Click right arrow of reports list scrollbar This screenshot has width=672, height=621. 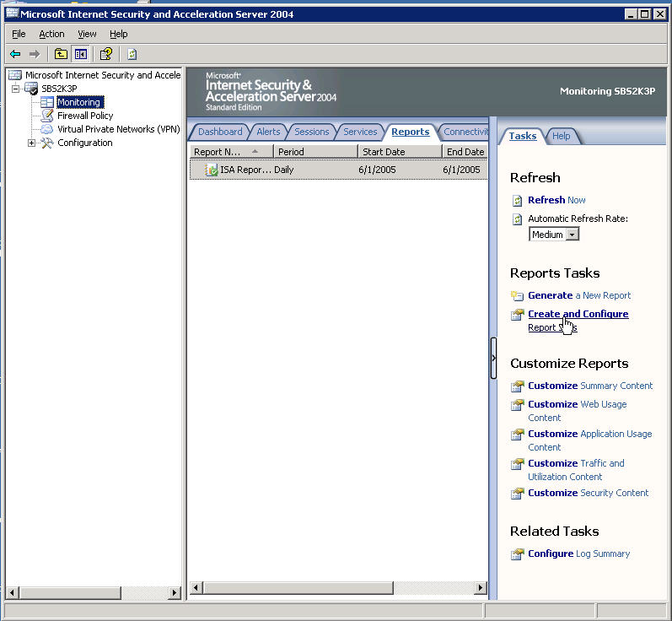[x=481, y=587]
